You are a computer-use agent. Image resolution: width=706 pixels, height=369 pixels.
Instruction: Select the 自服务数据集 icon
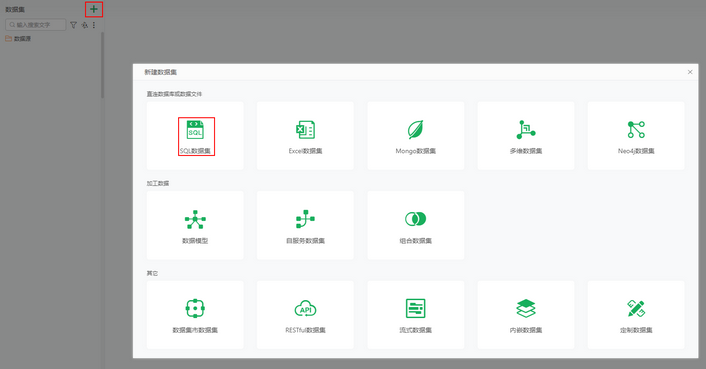tap(305, 219)
